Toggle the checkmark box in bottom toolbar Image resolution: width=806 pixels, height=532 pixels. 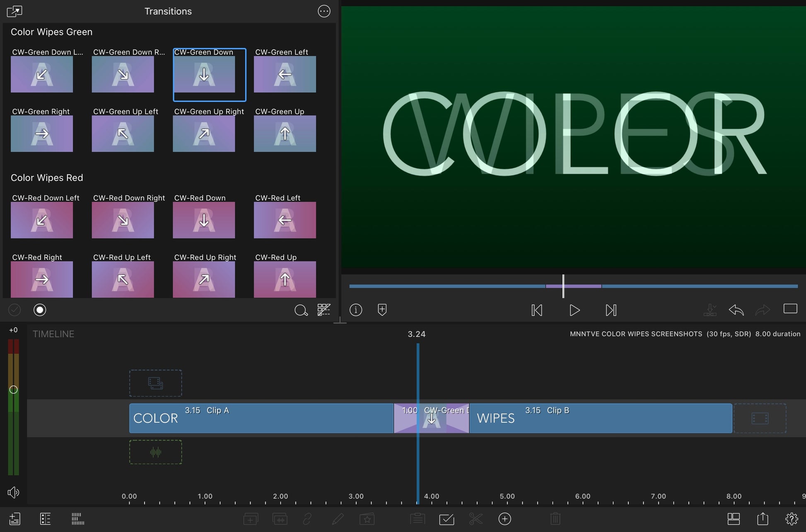pos(446,519)
